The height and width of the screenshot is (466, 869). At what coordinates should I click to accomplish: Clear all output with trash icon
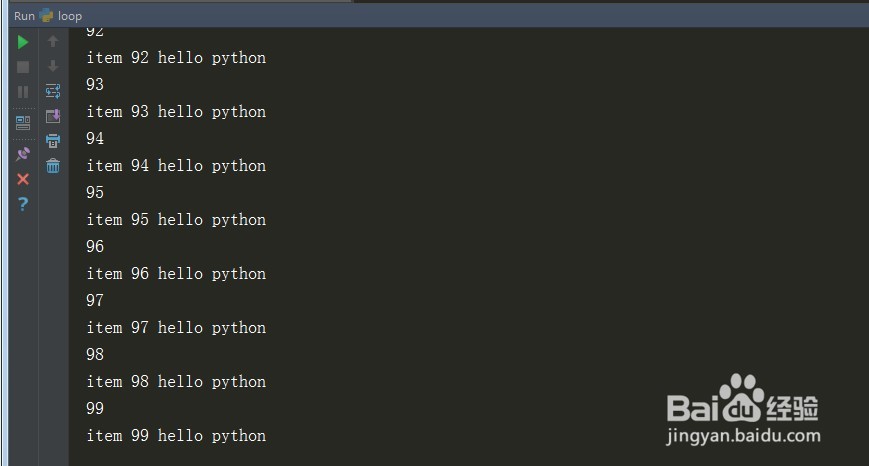(x=53, y=166)
